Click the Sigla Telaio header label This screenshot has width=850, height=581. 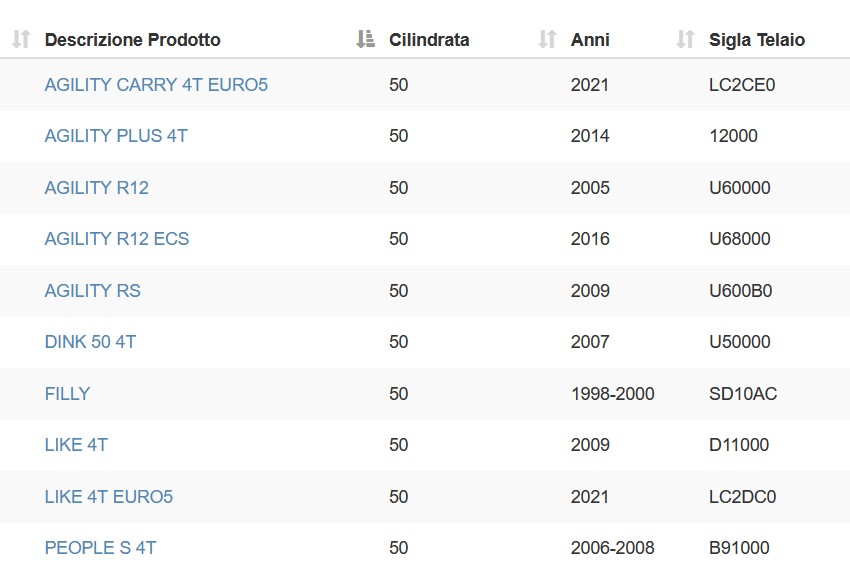click(x=757, y=40)
